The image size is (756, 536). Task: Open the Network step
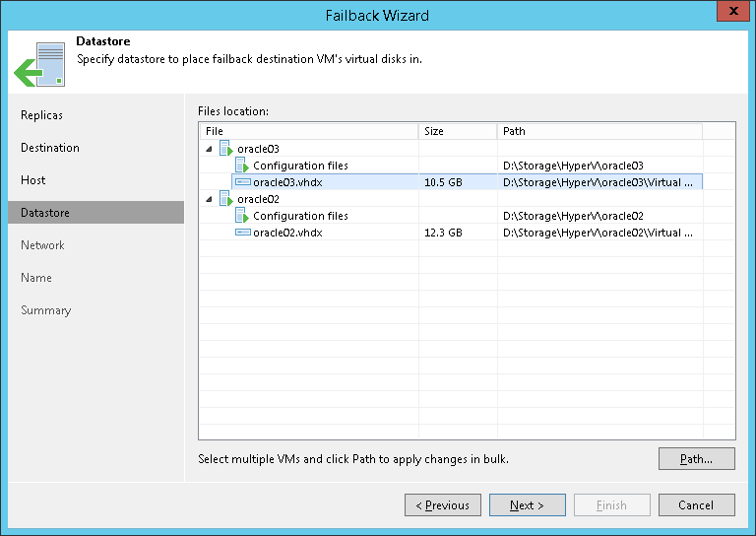coord(42,245)
